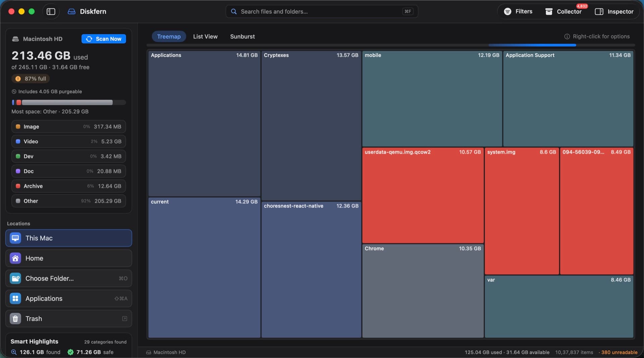
Task: Open the Filters icon button
Action: coord(507,11)
